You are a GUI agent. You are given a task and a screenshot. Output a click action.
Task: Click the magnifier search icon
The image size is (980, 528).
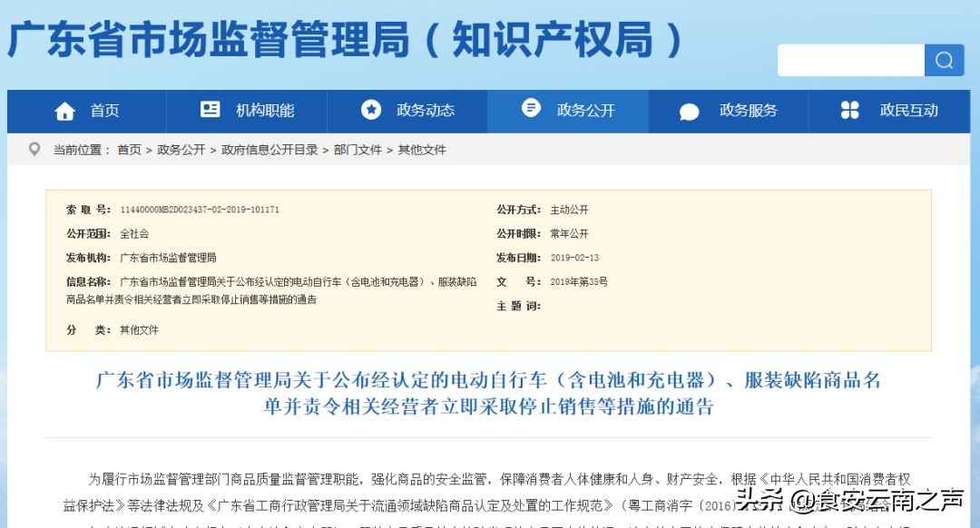(x=945, y=60)
